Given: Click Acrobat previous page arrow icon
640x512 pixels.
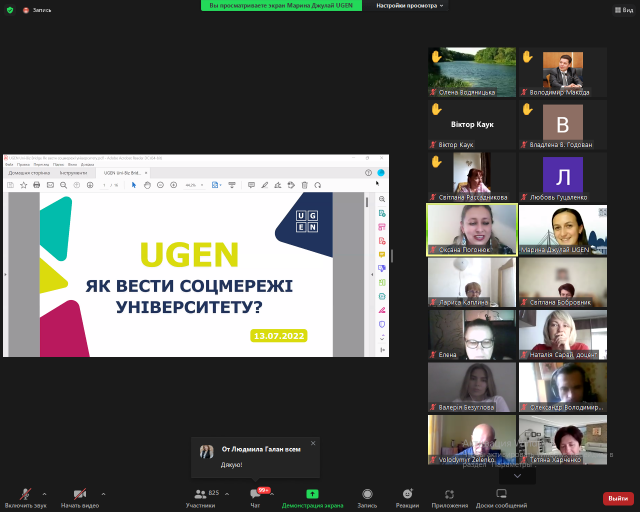Looking at the screenshot, I should point(77,185).
